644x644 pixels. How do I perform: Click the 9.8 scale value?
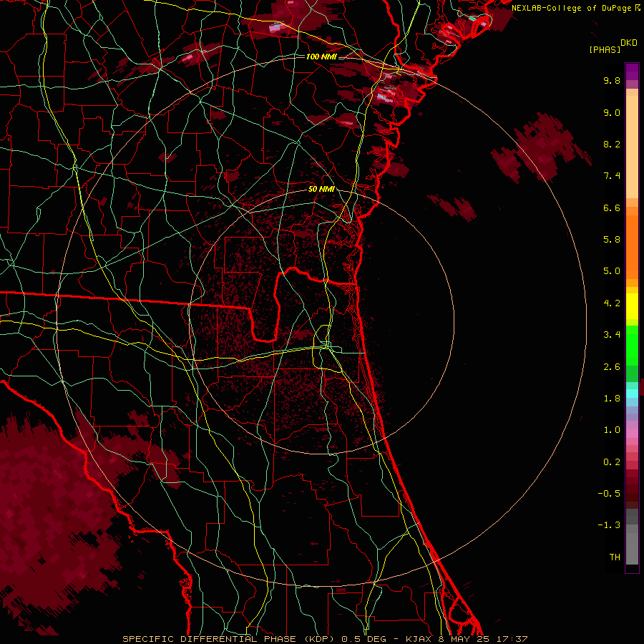(612, 80)
